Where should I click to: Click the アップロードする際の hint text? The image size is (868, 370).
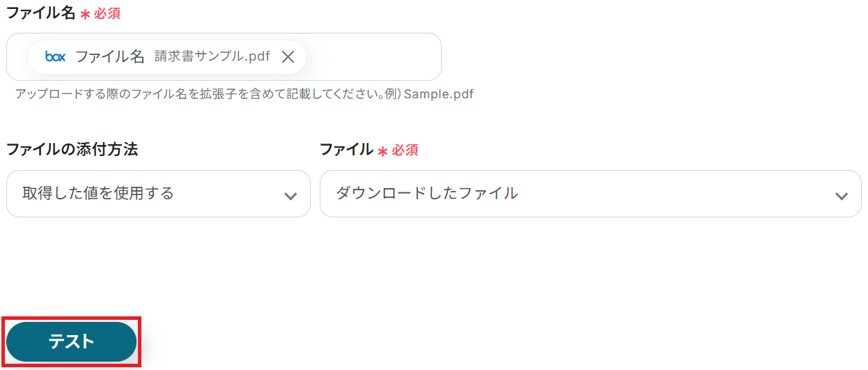pos(209,94)
